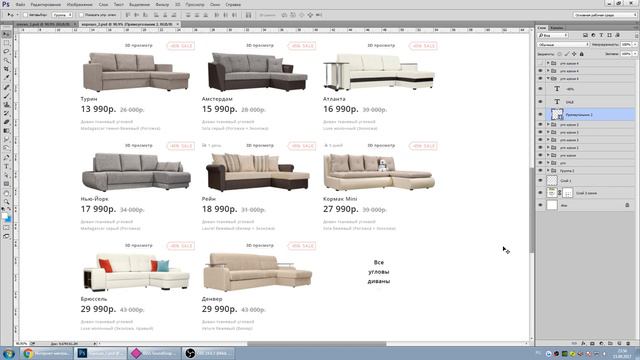Open the Windows Start button
The width and height of the screenshot is (640, 360).
pyautogui.click(x=8, y=353)
